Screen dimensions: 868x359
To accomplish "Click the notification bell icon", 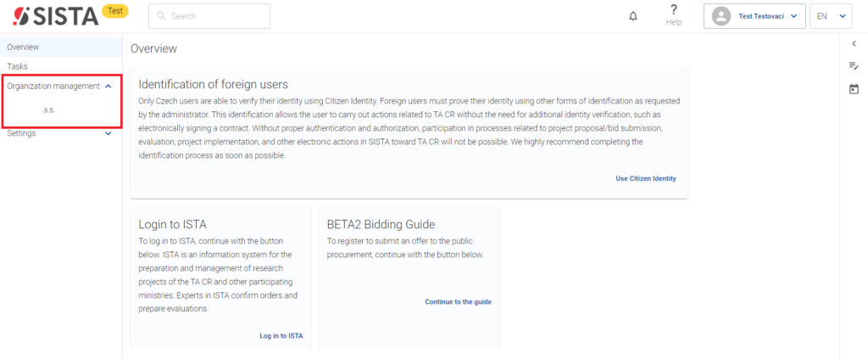I will pyautogui.click(x=633, y=17).
